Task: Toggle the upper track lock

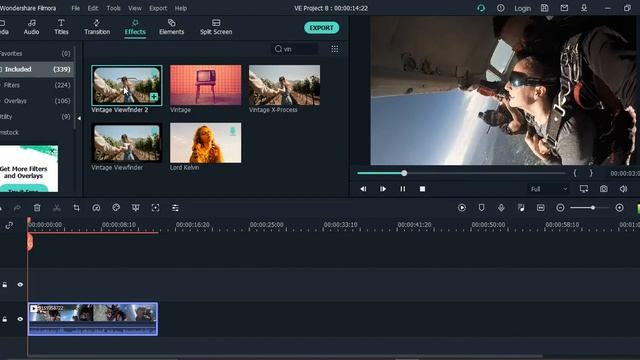Action: tap(4, 284)
